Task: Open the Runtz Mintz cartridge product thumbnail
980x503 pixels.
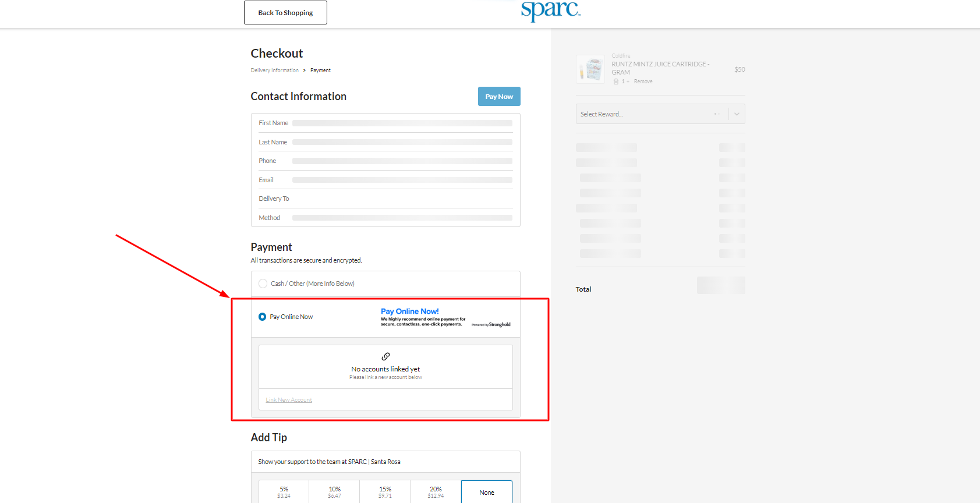Action: coord(590,69)
